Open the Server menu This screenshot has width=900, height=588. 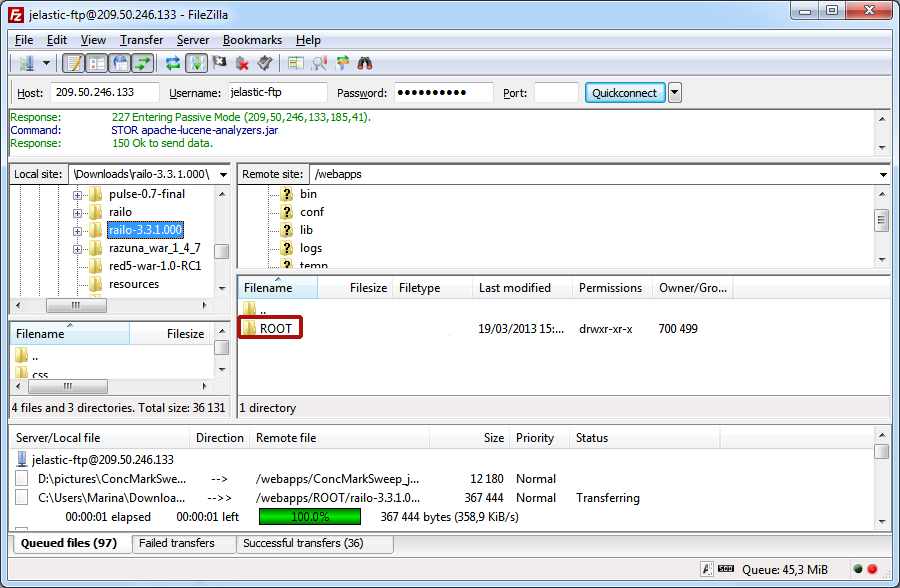click(x=193, y=40)
